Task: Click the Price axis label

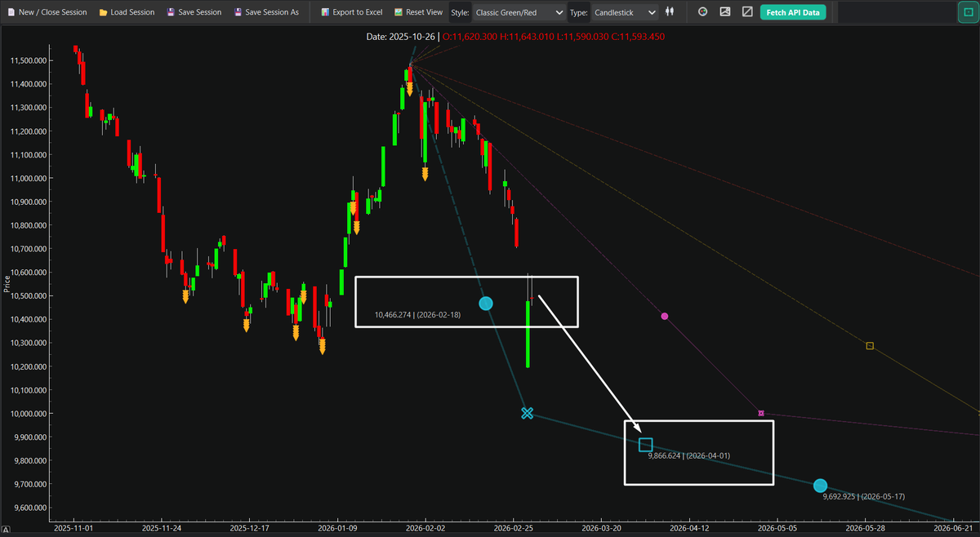Action: click(x=7, y=283)
